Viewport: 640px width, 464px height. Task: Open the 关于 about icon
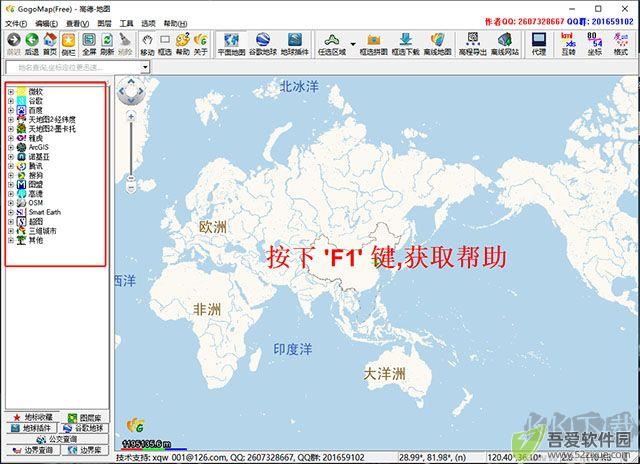200,44
